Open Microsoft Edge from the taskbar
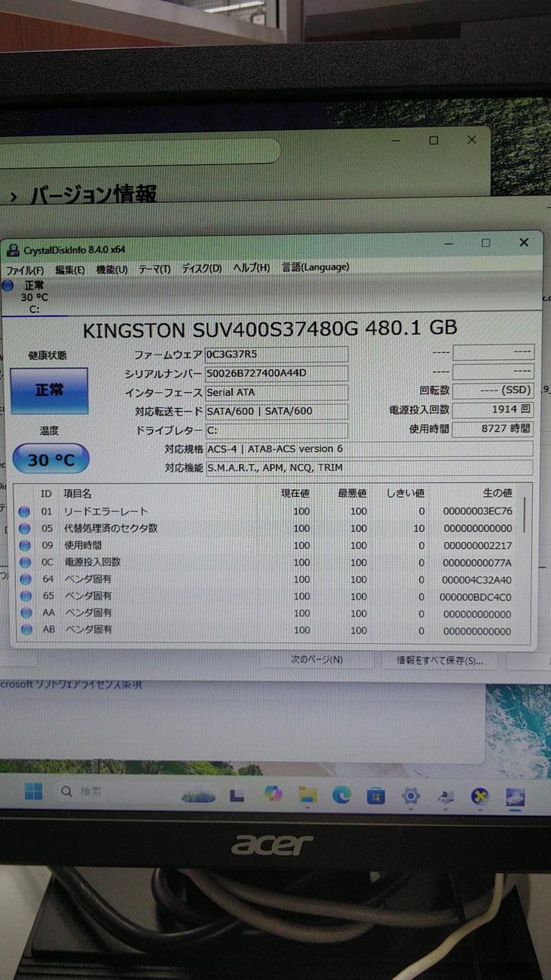Image resolution: width=551 pixels, height=980 pixels. [x=341, y=795]
